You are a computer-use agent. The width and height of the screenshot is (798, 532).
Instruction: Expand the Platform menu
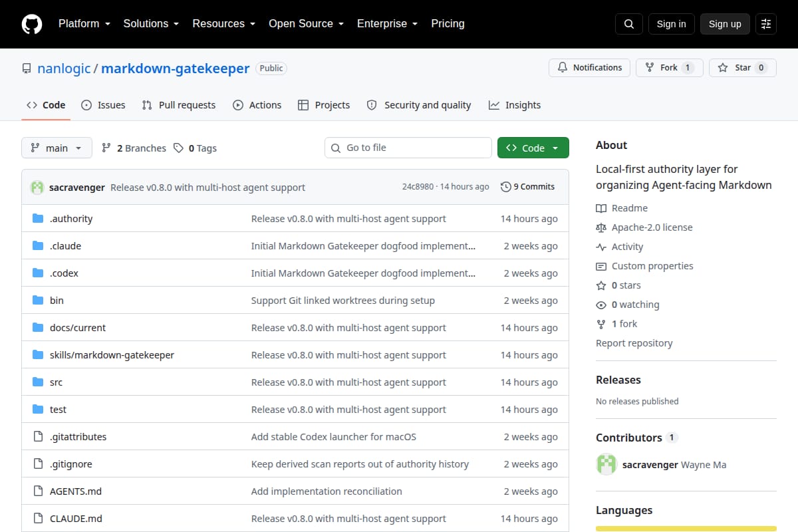(83, 24)
